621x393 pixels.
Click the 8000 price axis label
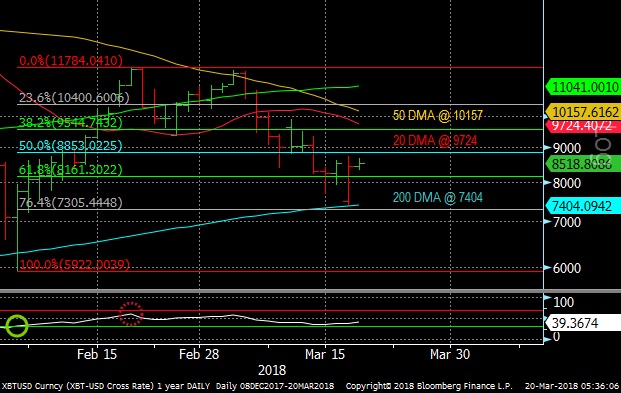pos(567,183)
